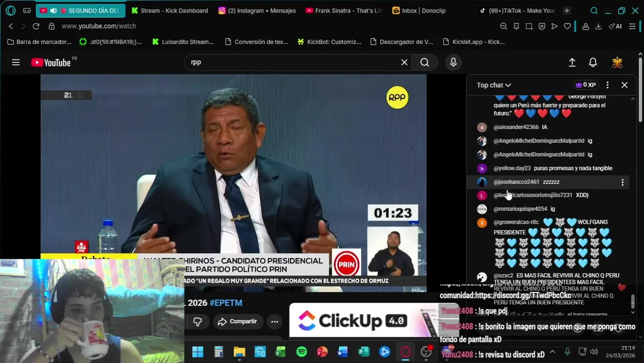The width and height of the screenshot is (644, 363).
Task: Run search with the magnifier button
Action: pyautogui.click(x=425, y=62)
